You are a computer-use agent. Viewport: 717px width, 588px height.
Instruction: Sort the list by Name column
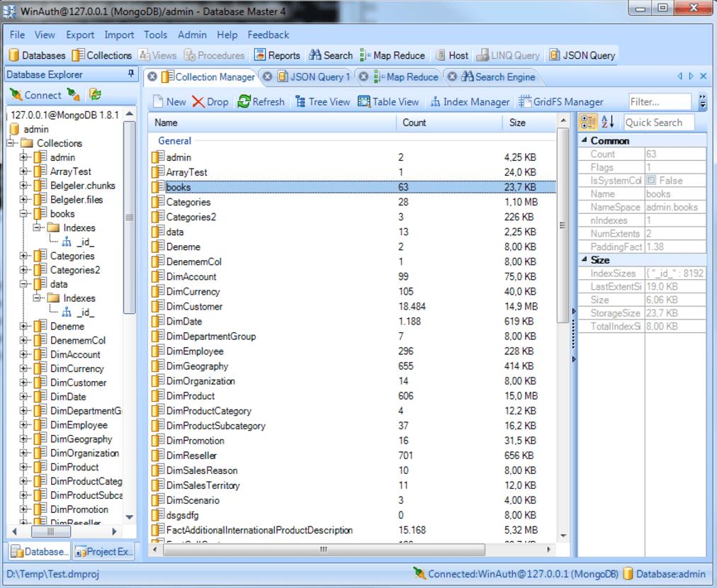[273, 123]
